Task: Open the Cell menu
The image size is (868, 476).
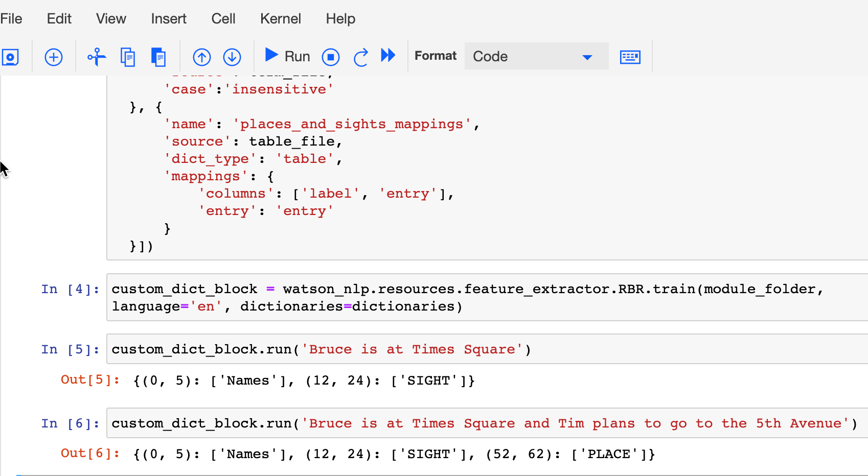Action: click(223, 19)
